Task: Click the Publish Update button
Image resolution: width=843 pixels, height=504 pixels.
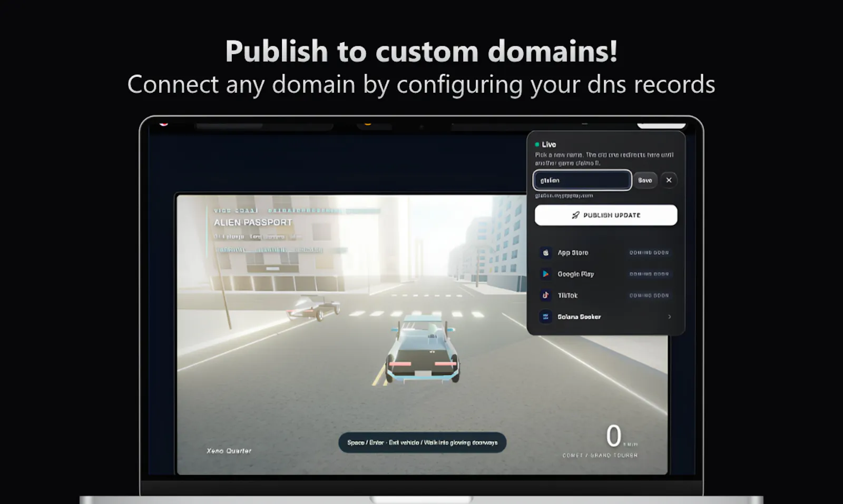Action: (606, 215)
